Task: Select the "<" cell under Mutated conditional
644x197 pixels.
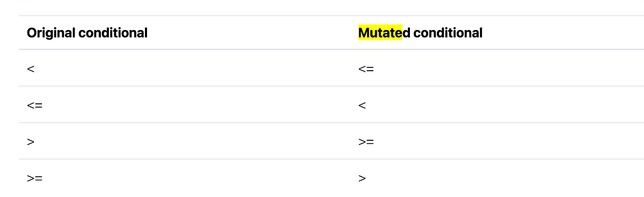Action: coord(362,105)
